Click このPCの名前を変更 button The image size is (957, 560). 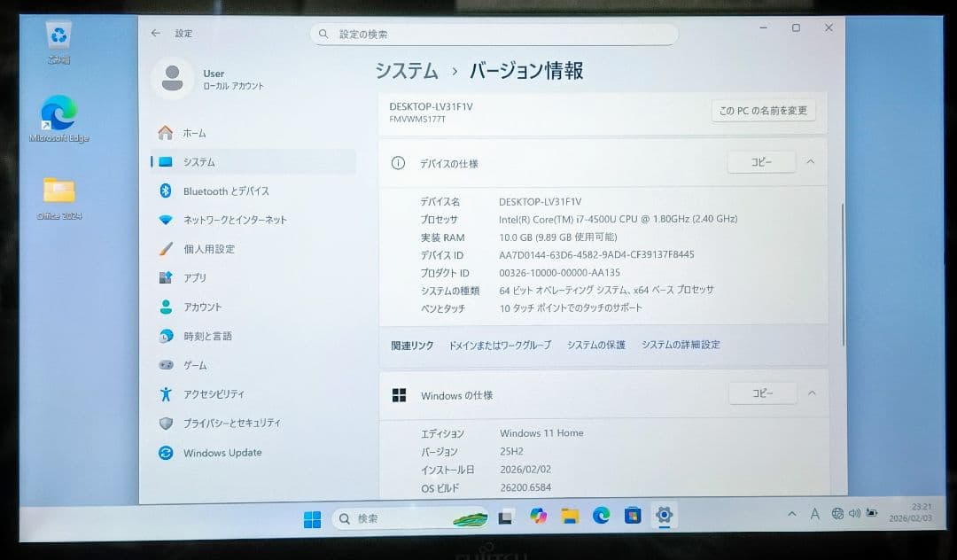764,111
